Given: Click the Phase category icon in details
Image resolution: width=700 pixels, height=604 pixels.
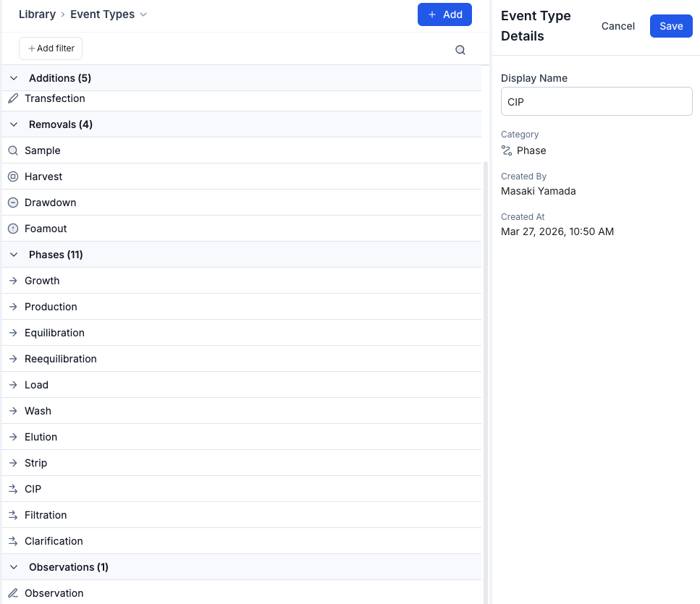Looking at the screenshot, I should [507, 150].
